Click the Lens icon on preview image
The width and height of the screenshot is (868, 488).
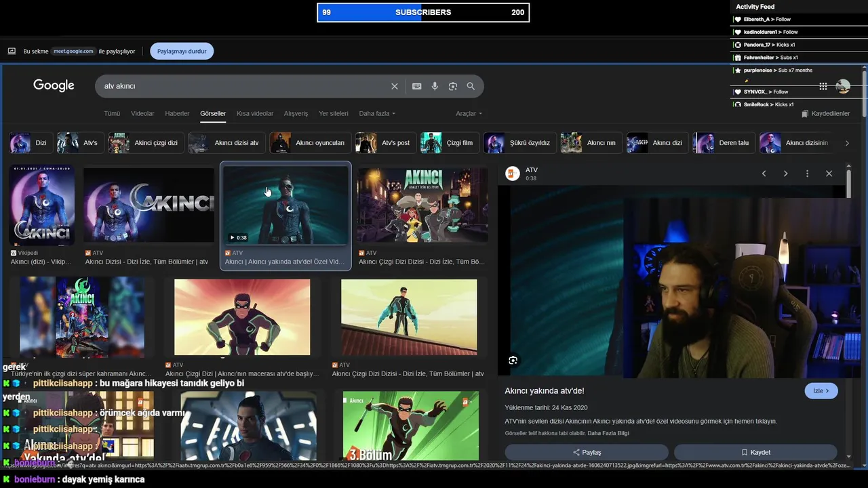pos(513,361)
